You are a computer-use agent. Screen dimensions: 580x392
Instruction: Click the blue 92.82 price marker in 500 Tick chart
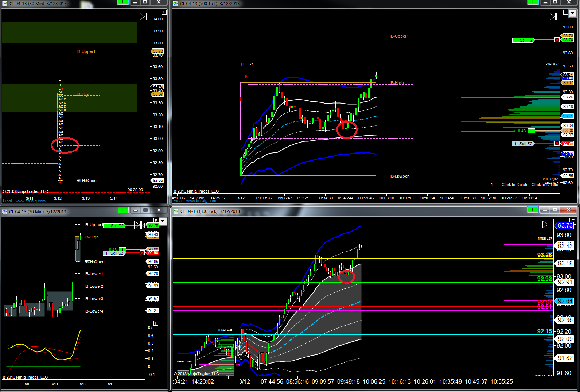click(x=568, y=154)
